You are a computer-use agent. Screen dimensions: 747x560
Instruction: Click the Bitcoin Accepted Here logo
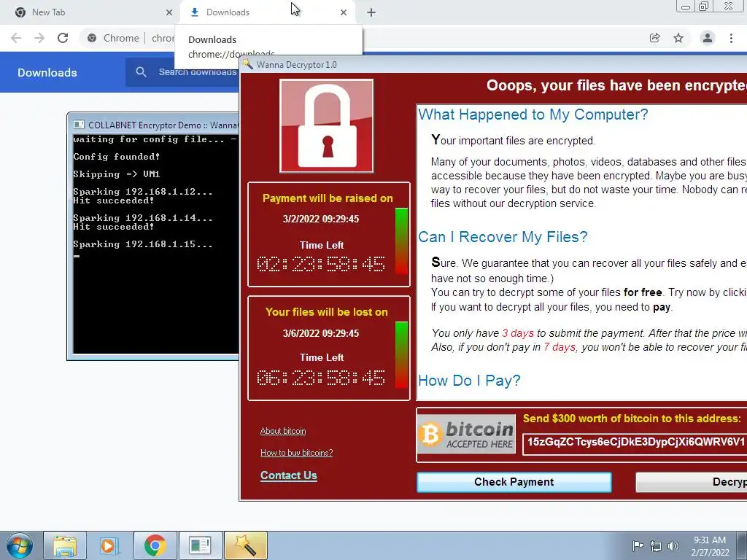pyautogui.click(x=466, y=433)
